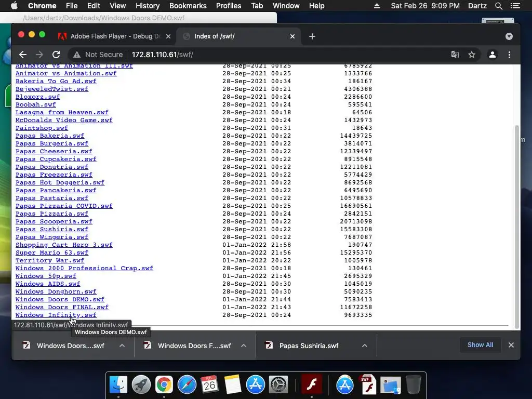Reload the Index of /swf/ page
532x399 pixels.
tap(56, 55)
